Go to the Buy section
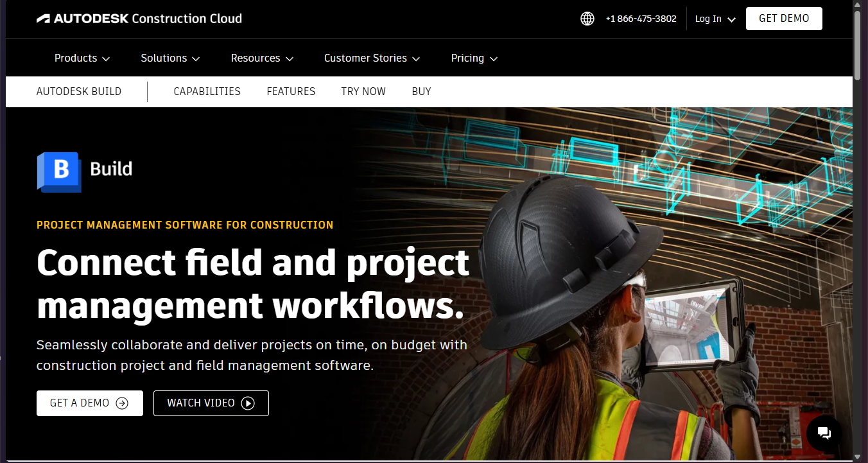 421,91
